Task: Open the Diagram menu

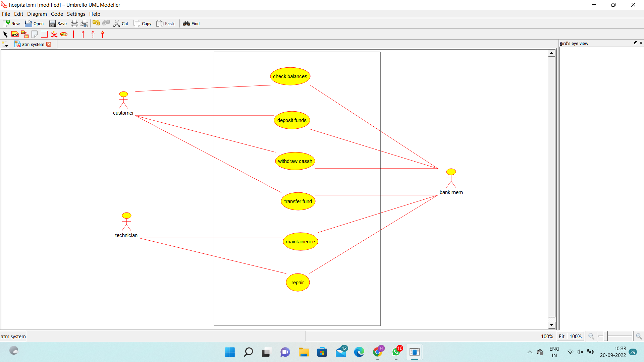Action: 37,14
